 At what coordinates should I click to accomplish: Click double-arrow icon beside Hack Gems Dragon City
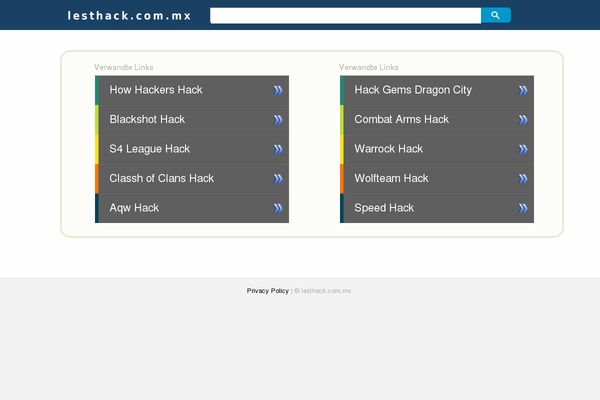pyautogui.click(x=523, y=90)
